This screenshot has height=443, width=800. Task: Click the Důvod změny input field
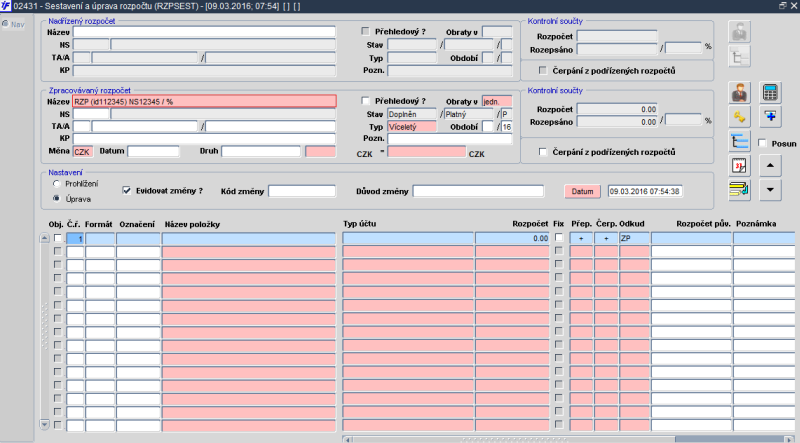pos(478,191)
